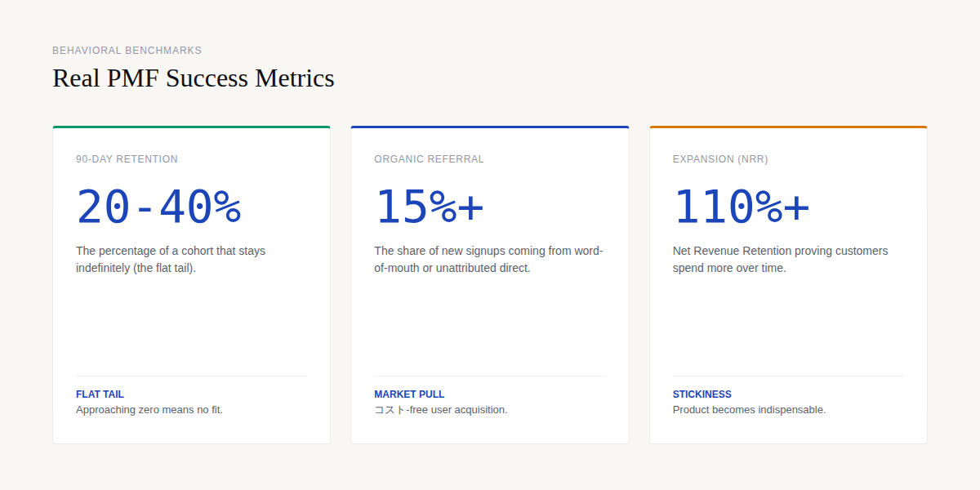Click the 'Behavioral Benchmarks' eyebrow label
The height and width of the screenshot is (490, 980).
coord(127,51)
